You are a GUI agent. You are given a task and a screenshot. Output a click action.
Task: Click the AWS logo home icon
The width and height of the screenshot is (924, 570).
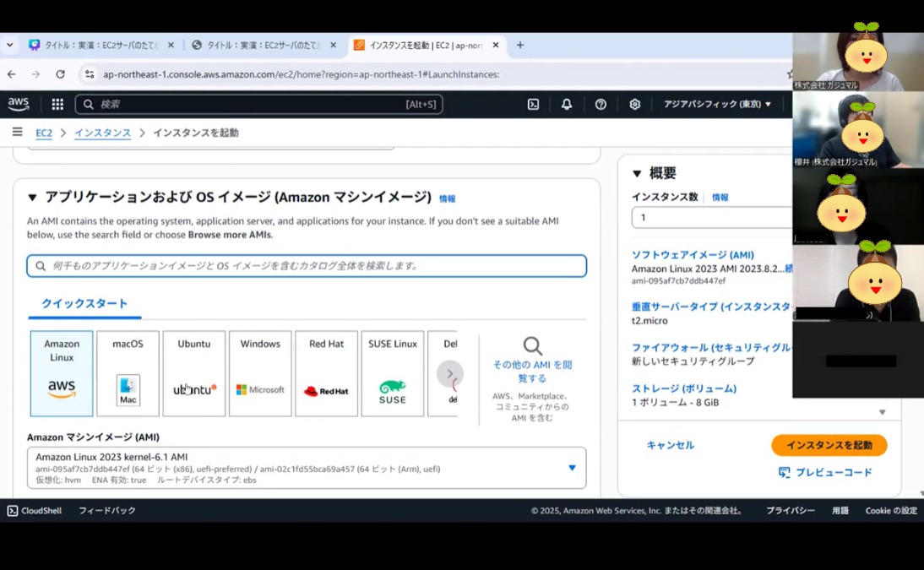click(19, 104)
